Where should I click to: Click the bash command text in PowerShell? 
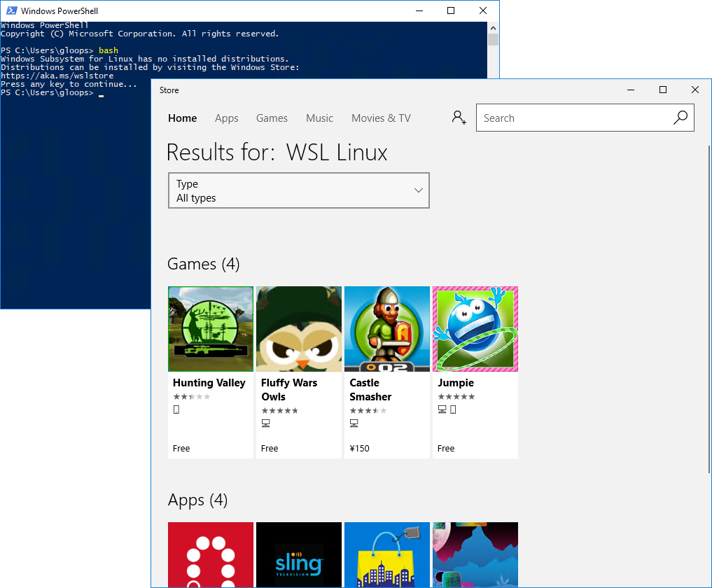[x=109, y=50]
